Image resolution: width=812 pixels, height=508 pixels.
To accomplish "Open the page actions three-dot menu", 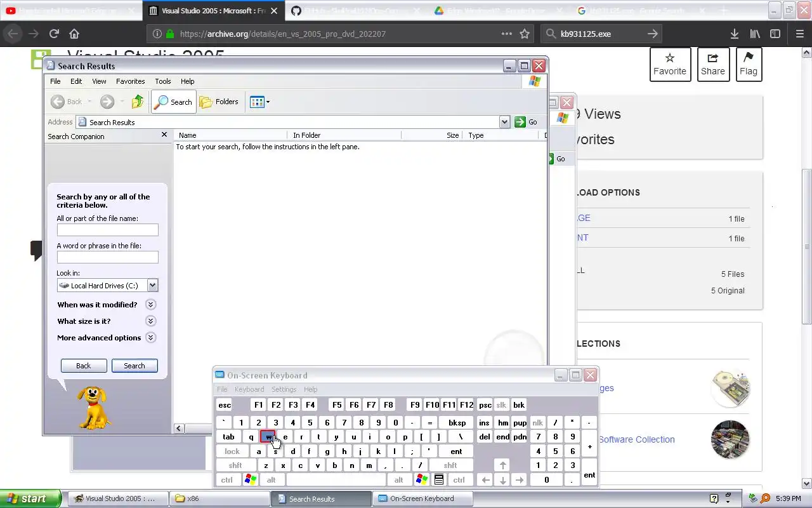I will [x=506, y=34].
